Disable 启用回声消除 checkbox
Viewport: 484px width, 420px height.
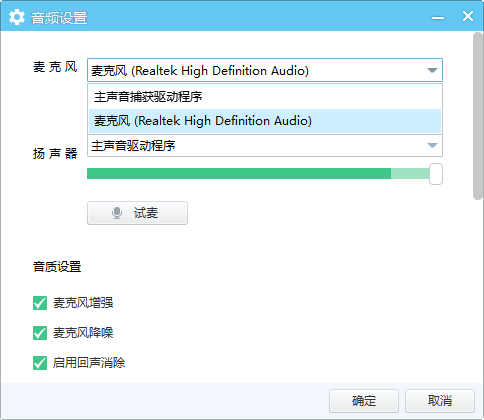[x=40, y=363]
